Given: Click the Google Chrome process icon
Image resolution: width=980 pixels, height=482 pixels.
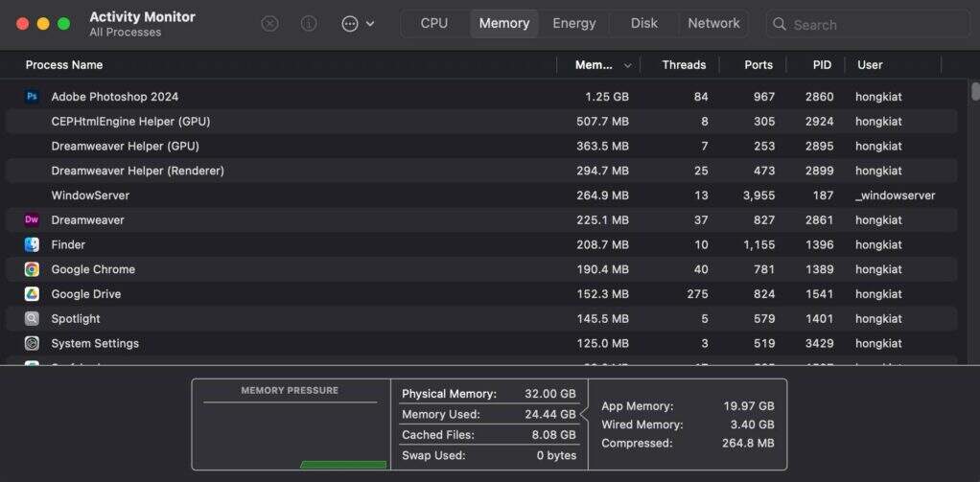Looking at the screenshot, I should click(x=32, y=269).
